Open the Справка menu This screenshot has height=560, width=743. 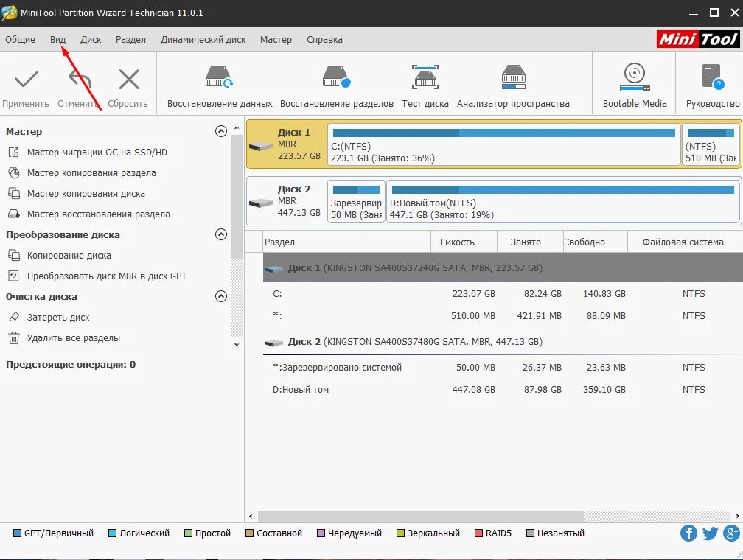(x=324, y=39)
